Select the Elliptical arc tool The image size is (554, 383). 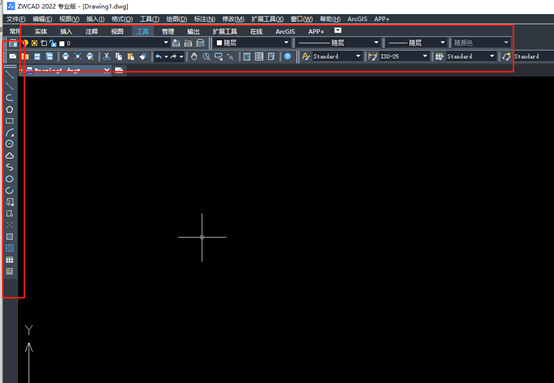tap(10, 190)
